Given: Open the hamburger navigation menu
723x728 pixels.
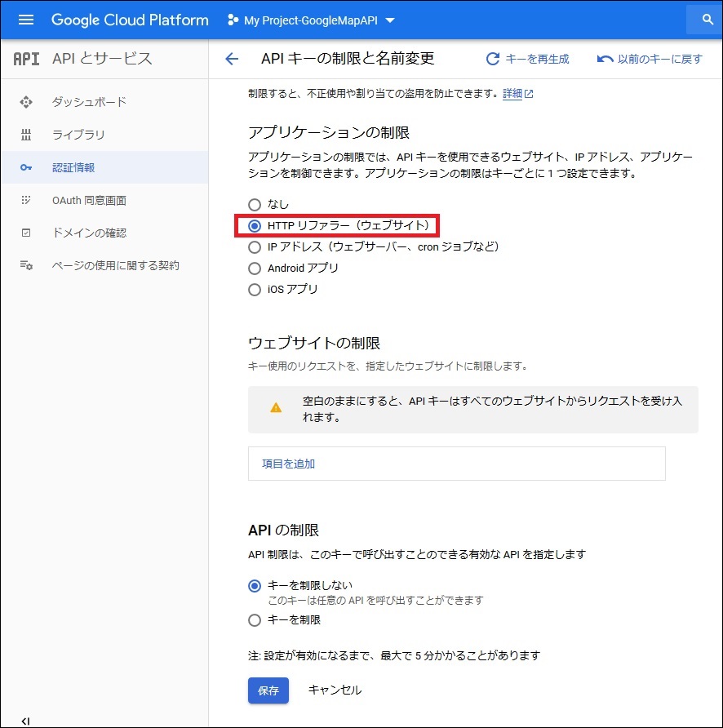Looking at the screenshot, I should pyautogui.click(x=26, y=20).
